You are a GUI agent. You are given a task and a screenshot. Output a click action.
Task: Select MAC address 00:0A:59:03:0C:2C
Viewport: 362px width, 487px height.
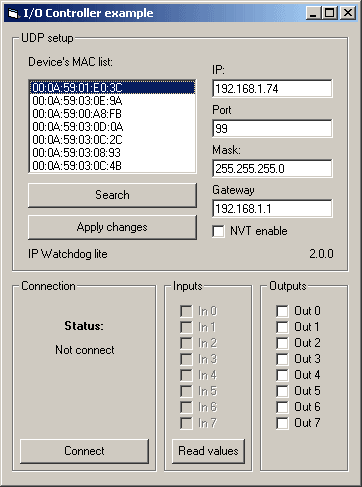tap(113, 140)
